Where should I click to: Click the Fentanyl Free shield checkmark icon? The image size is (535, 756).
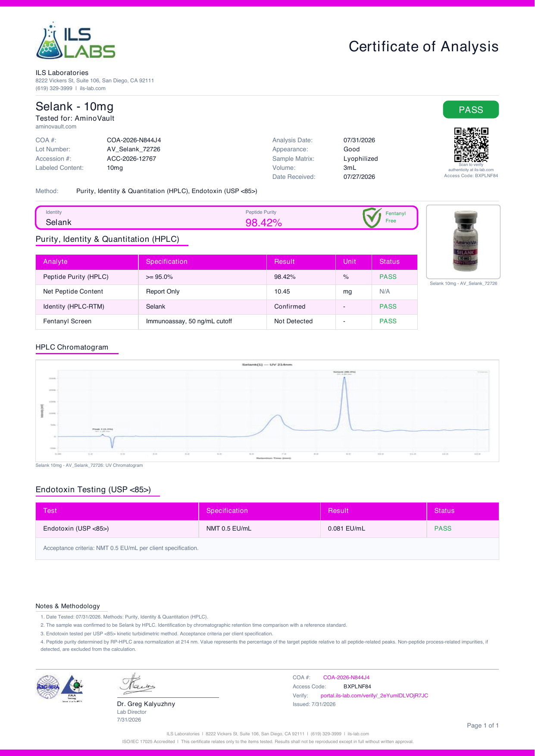click(x=372, y=218)
